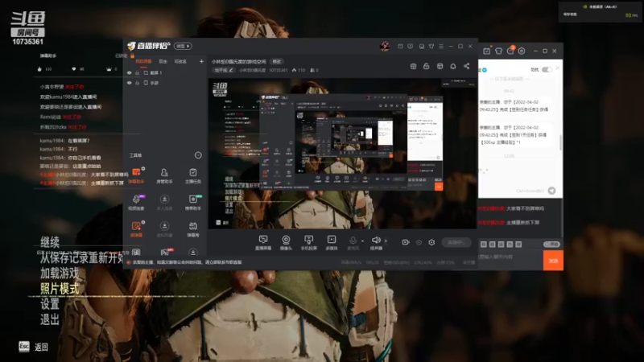Click the Esc 返回 back prompt
This screenshot has height=362, width=644.
click(x=34, y=347)
